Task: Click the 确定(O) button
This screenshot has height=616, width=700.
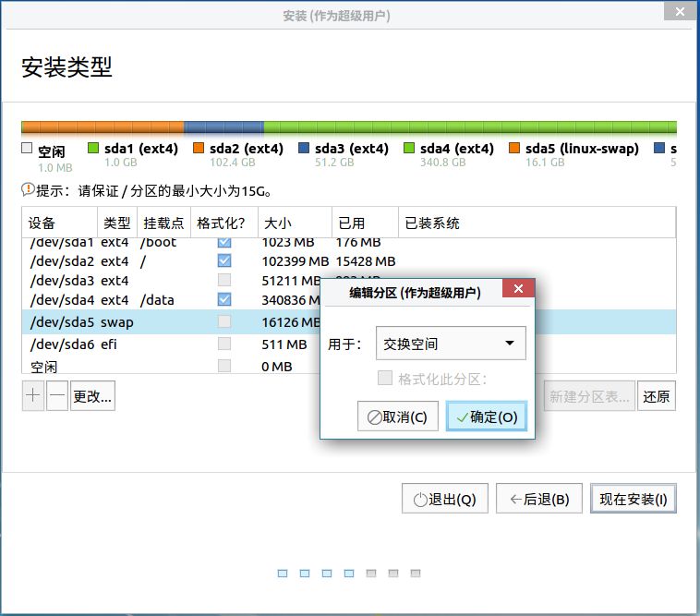Action: coord(487,417)
